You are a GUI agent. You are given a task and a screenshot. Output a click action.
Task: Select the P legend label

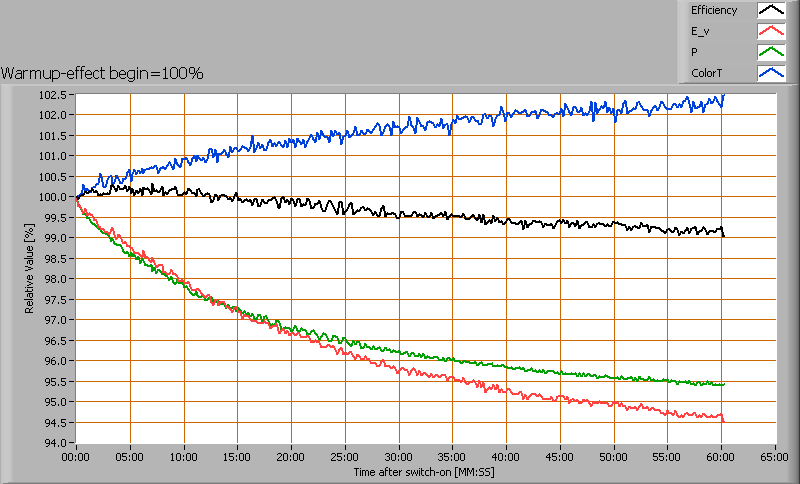coord(694,52)
